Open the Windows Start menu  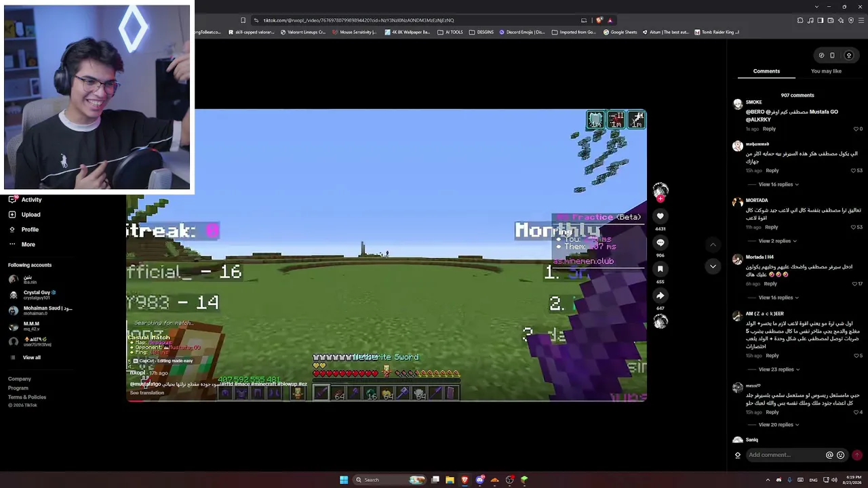click(x=344, y=480)
